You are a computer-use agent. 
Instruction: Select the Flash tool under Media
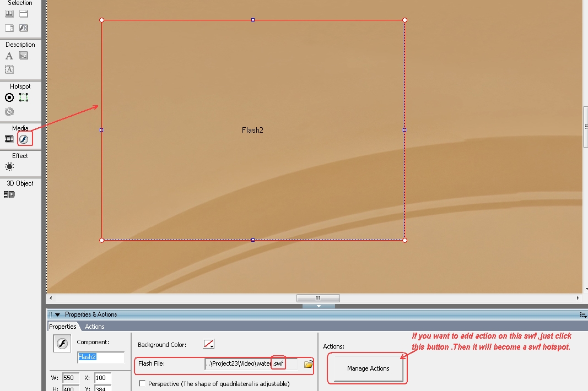point(24,139)
